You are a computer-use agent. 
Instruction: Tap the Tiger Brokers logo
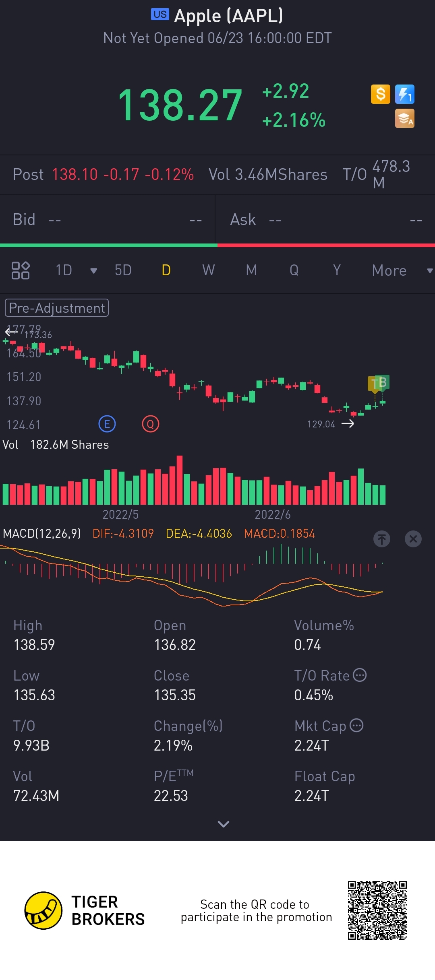pos(85,910)
